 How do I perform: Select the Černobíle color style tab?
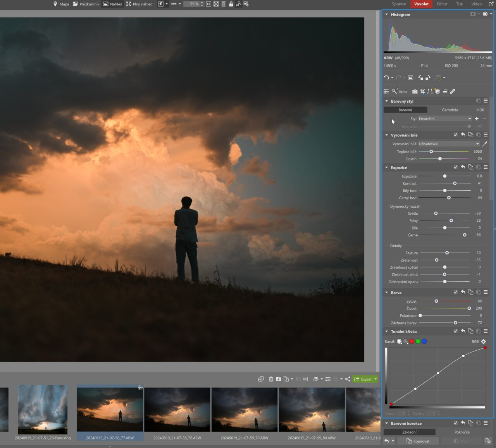point(449,110)
